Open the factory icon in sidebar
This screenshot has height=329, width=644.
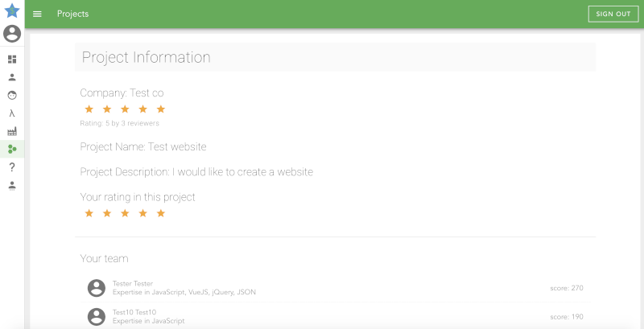pyautogui.click(x=12, y=131)
